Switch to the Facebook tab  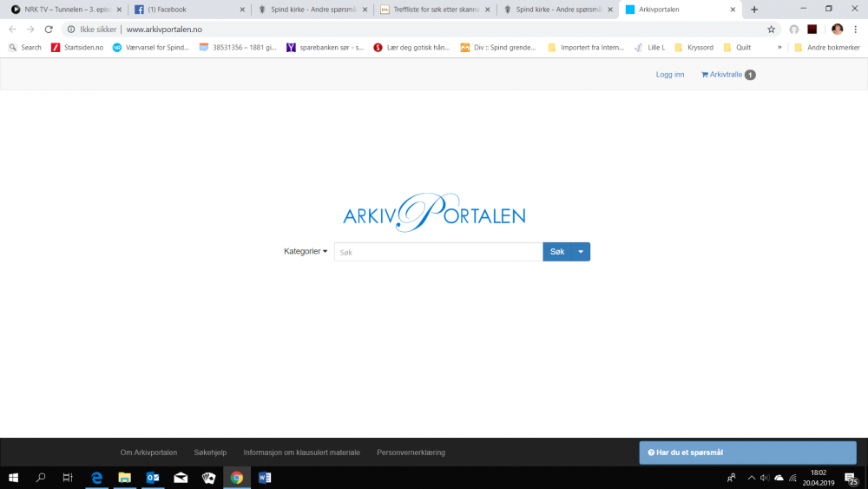click(x=188, y=10)
